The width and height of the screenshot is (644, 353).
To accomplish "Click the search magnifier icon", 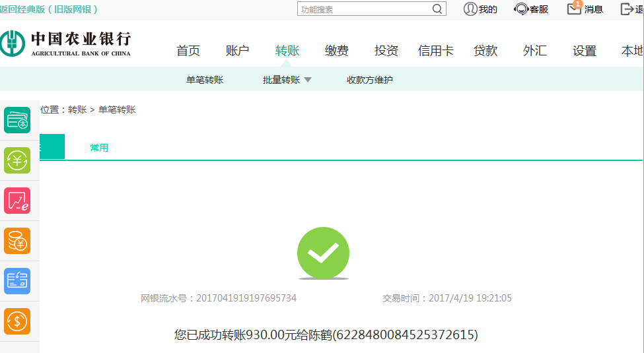I will pyautogui.click(x=437, y=9).
